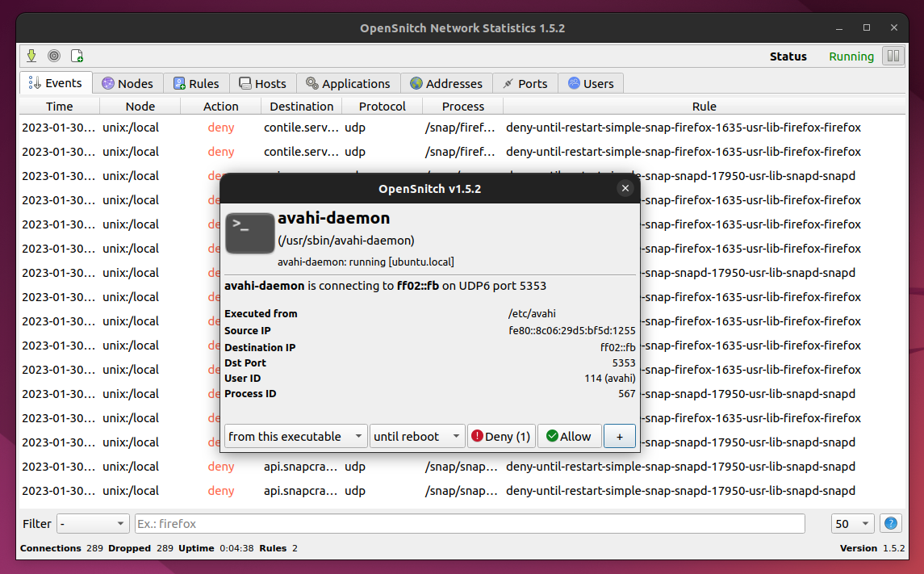Click 'avahi-daemon: running [ubuntu.local]' text
The height and width of the screenshot is (574, 924).
click(366, 262)
